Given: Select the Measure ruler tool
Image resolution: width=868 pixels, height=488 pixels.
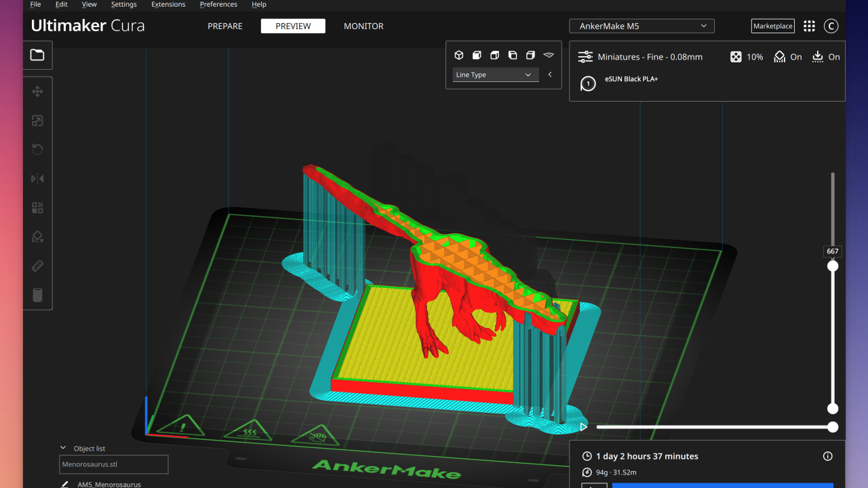Looking at the screenshot, I should point(37,266).
